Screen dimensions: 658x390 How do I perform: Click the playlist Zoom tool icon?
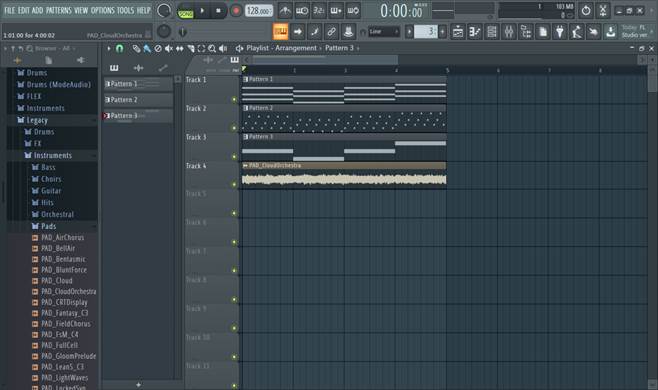212,49
